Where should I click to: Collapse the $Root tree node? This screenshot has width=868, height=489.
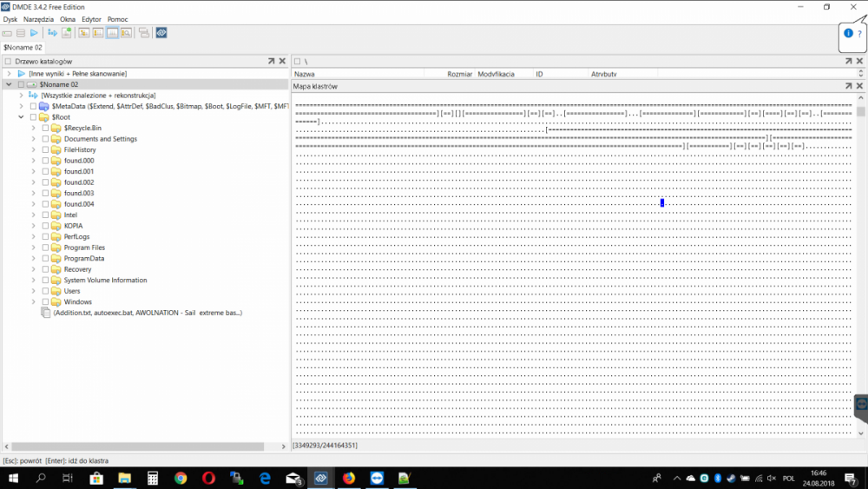click(21, 117)
